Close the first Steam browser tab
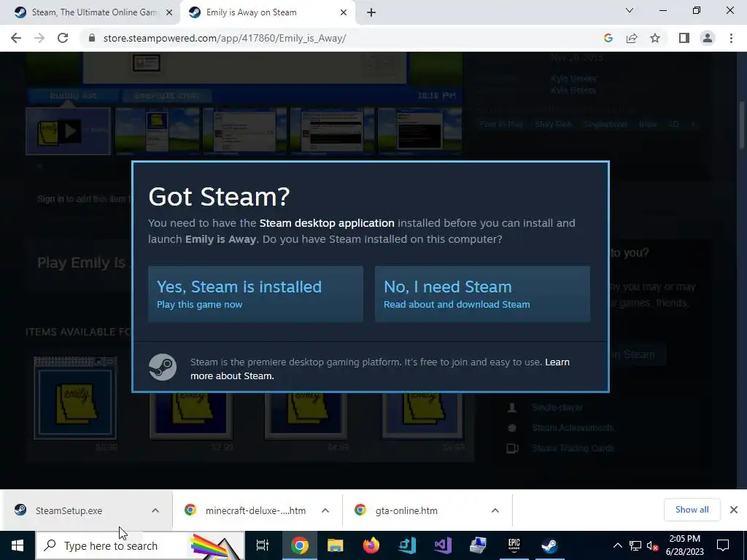This screenshot has width=747, height=560. point(169,12)
